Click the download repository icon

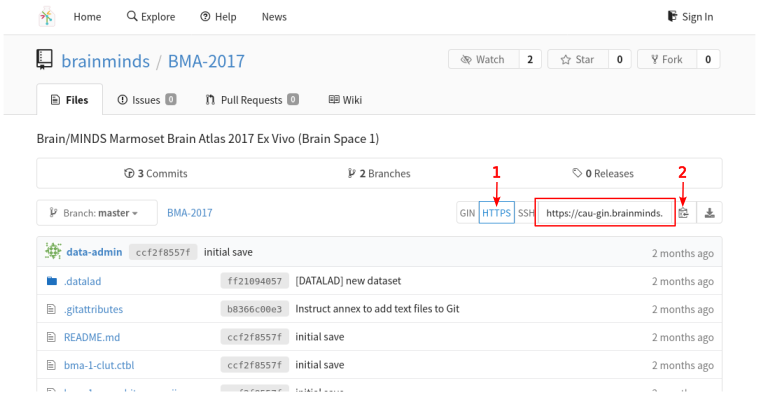tap(710, 213)
